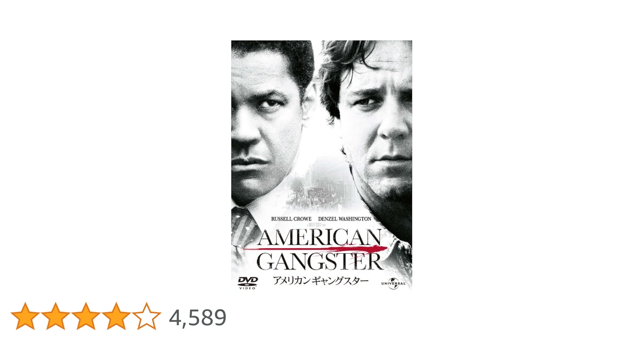Click the empty fifth rating star

146,316
